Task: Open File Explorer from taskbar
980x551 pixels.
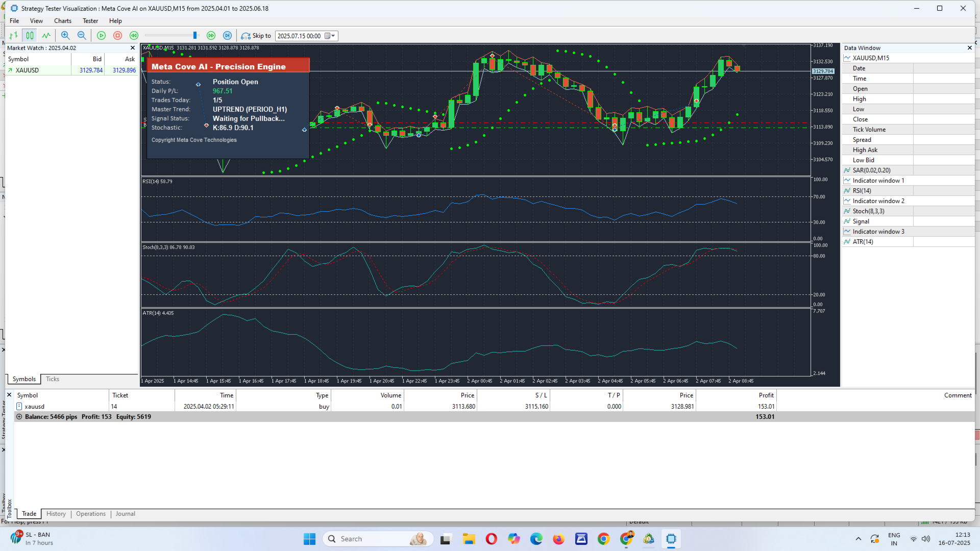Action: coord(469,539)
